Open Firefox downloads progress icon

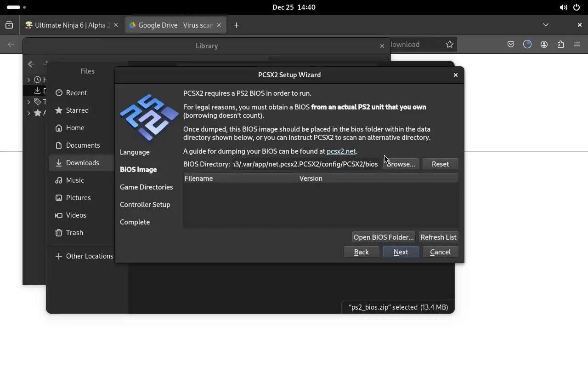527,45
